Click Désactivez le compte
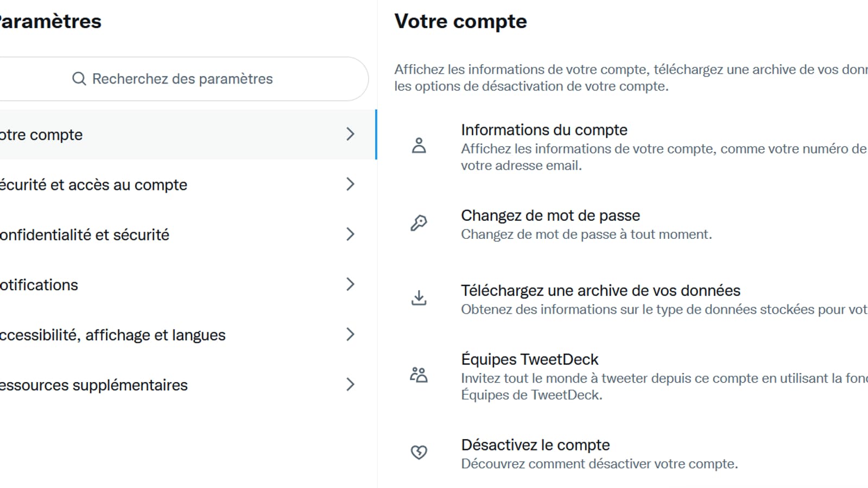The height and width of the screenshot is (488, 868). coord(535,445)
